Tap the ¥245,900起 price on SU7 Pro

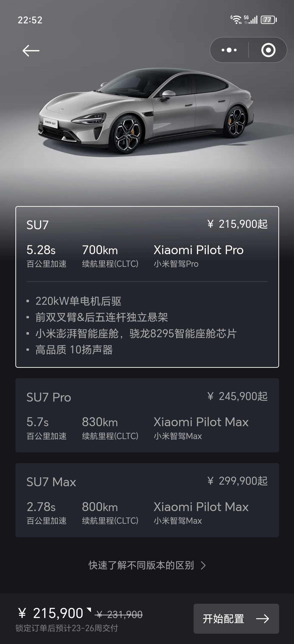point(237,396)
